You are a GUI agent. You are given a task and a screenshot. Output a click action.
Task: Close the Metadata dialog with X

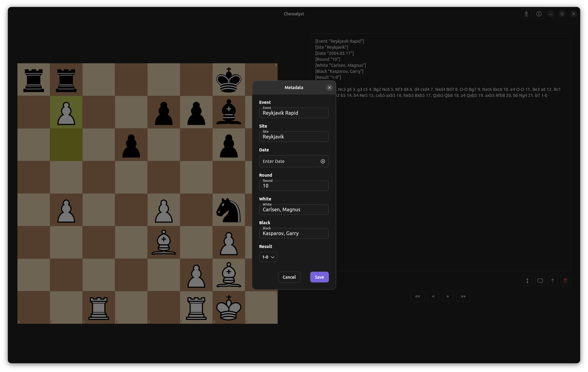click(329, 88)
